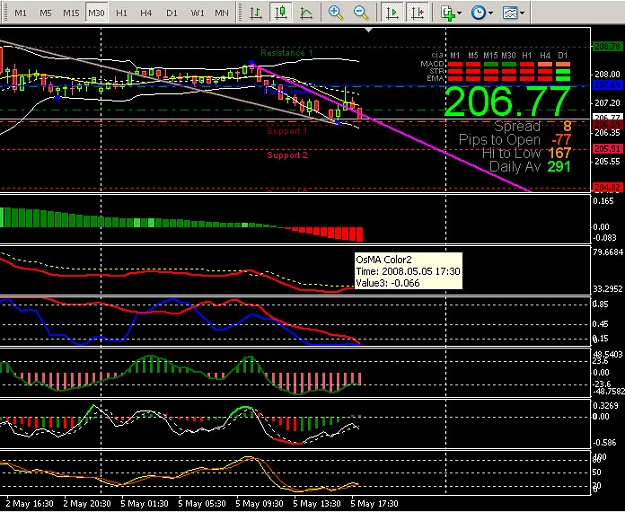625x512 pixels.
Task: Switch chart to bar chart mode
Action: 256,13
